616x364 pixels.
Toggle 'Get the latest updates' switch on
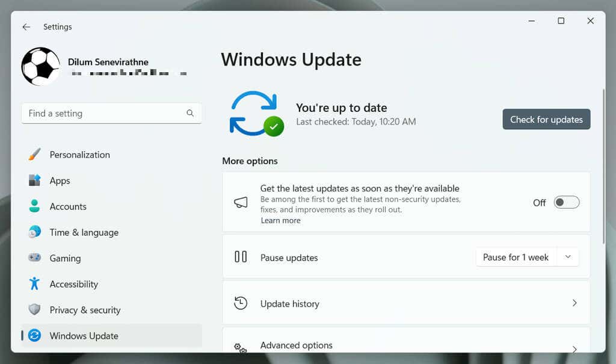(x=566, y=203)
